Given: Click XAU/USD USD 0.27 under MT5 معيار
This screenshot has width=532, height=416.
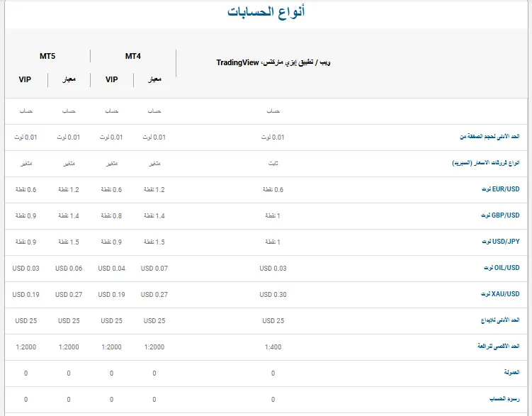Looking at the screenshot, I should tap(69, 295).
